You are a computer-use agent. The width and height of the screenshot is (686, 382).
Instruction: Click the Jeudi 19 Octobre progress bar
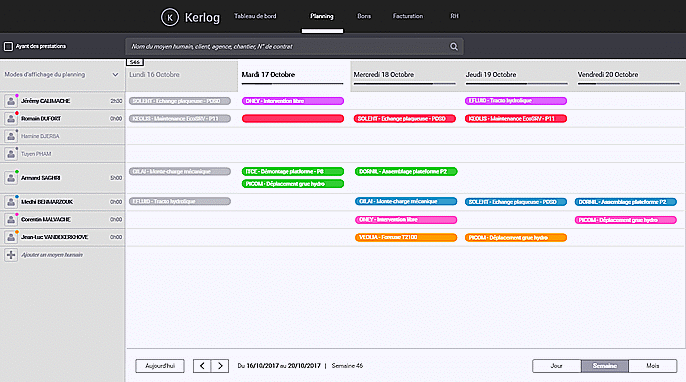pos(517,83)
